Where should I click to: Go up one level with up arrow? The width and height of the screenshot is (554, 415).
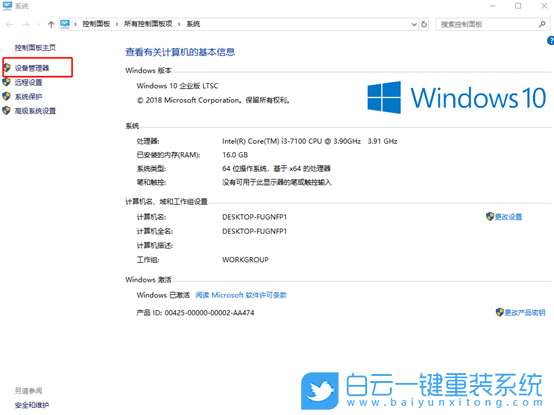pyautogui.click(x=51, y=24)
